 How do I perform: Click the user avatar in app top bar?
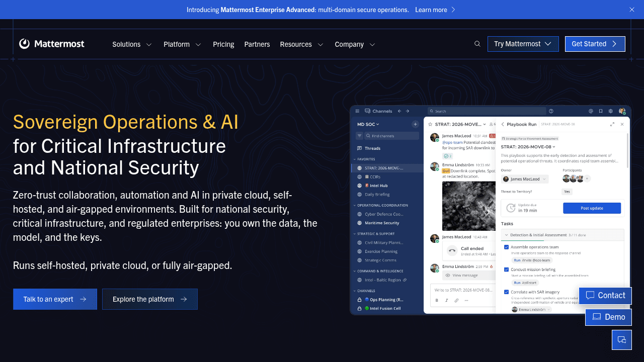pos(622,111)
